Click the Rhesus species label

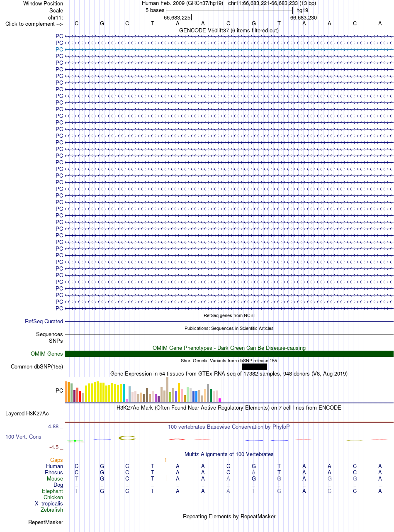(x=54, y=472)
